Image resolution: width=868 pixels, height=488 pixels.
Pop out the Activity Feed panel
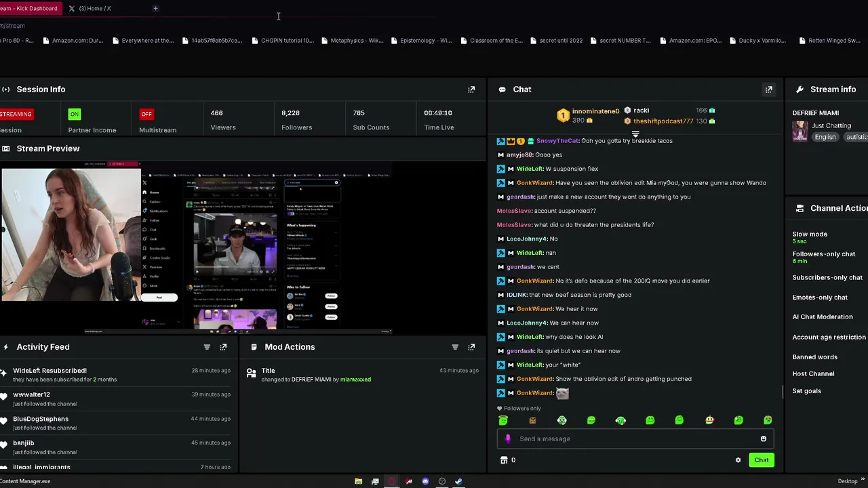click(x=223, y=347)
